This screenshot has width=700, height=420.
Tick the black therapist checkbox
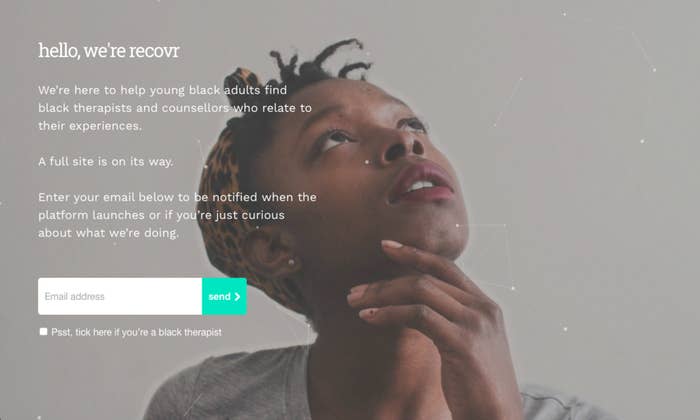(43, 332)
